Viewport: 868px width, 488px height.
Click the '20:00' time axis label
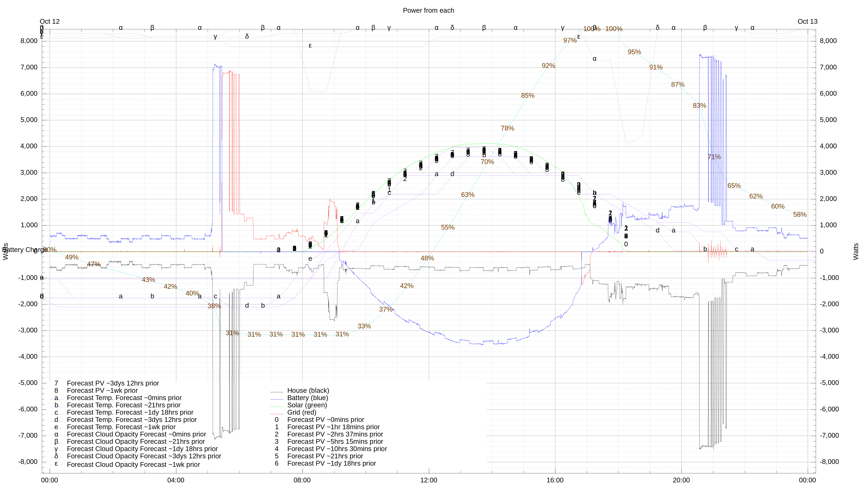(681, 480)
